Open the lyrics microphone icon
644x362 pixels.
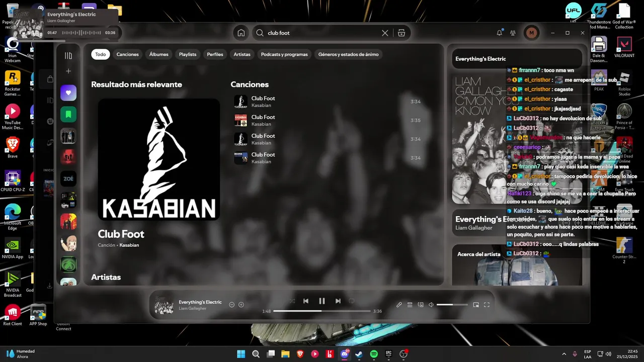pos(399,305)
